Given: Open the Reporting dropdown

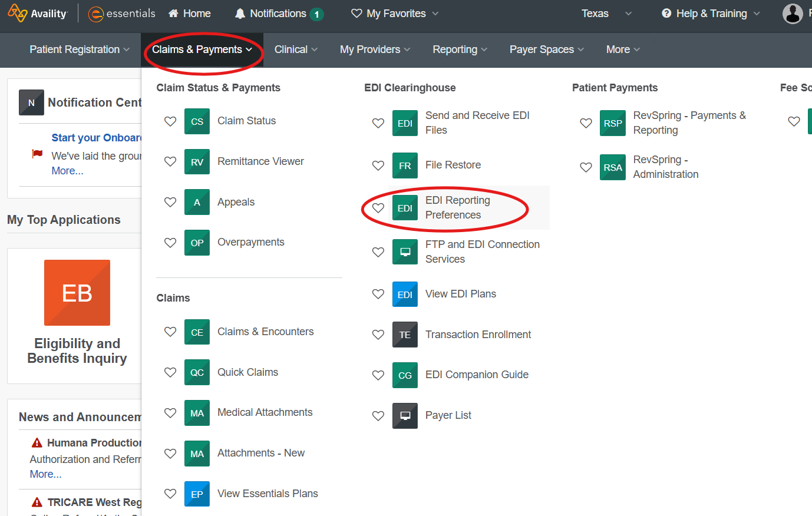Looking at the screenshot, I should pyautogui.click(x=460, y=49).
